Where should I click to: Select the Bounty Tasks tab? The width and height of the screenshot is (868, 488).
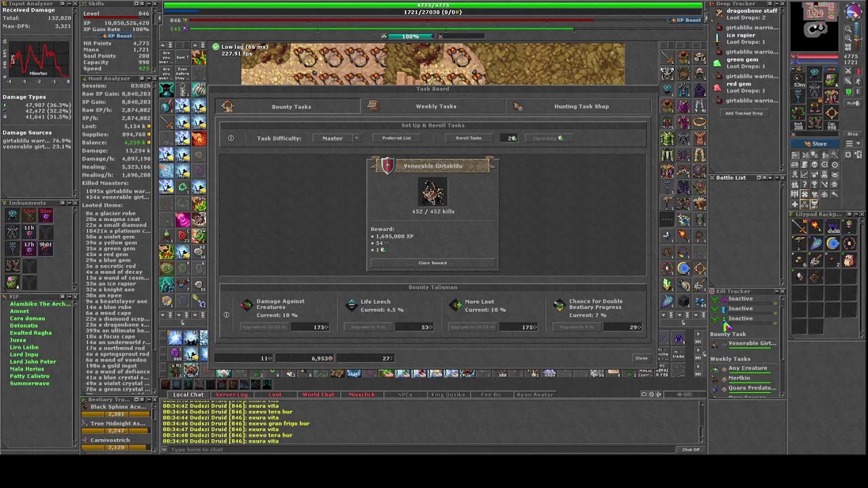(x=288, y=106)
